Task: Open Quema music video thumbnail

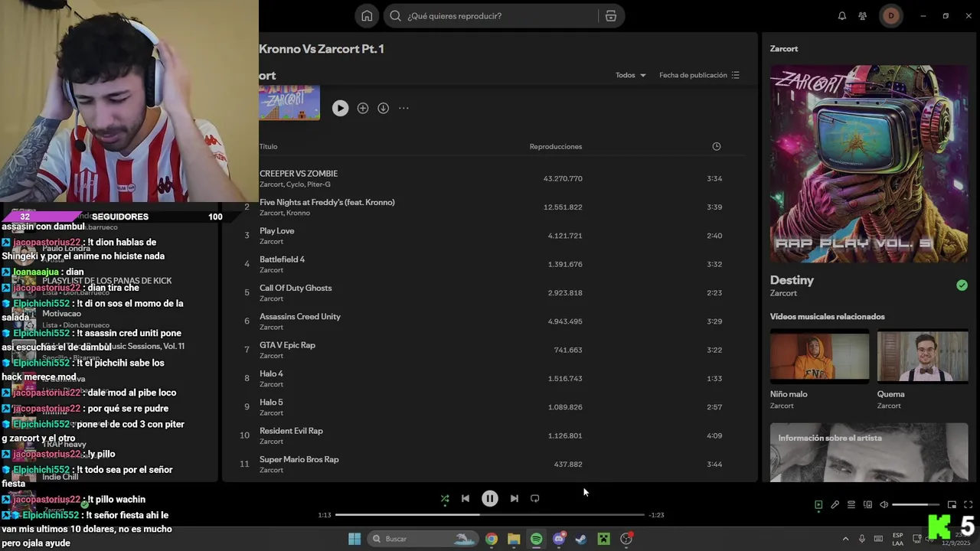Action: pos(923,356)
